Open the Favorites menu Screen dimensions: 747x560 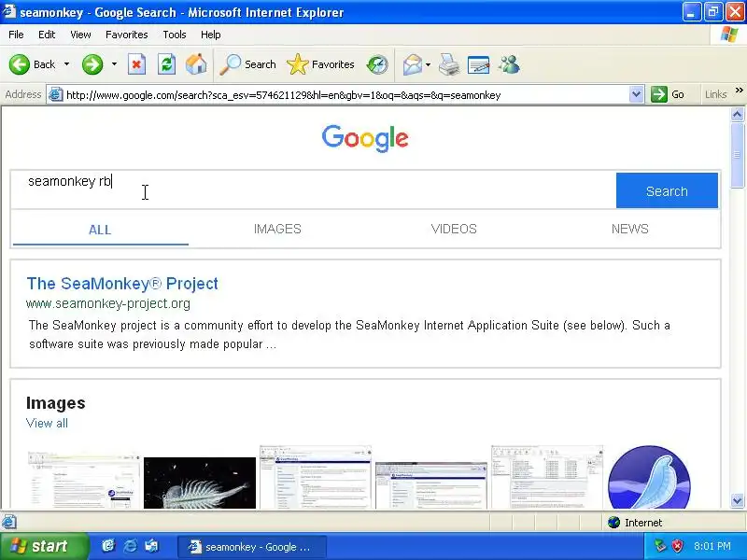pos(127,35)
